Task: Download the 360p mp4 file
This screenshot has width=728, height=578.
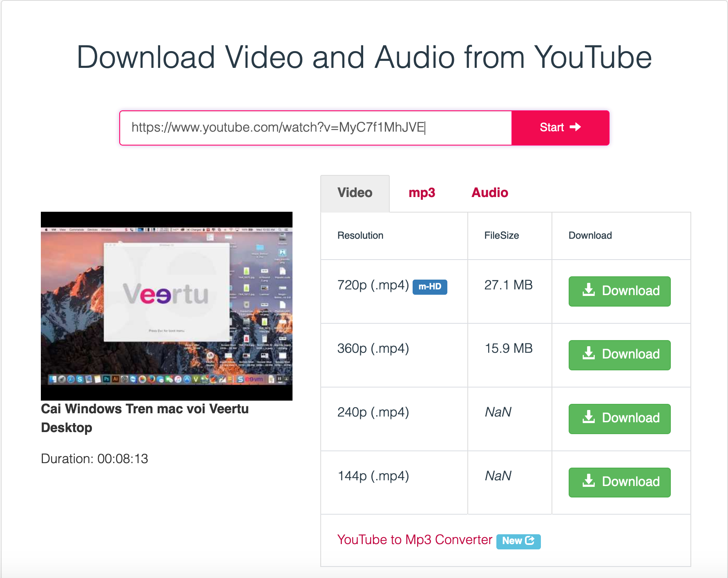Action: pos(619,355)
